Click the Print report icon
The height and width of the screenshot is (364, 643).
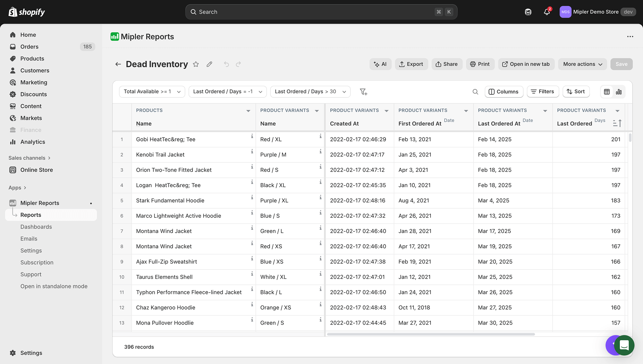point(473,64)
